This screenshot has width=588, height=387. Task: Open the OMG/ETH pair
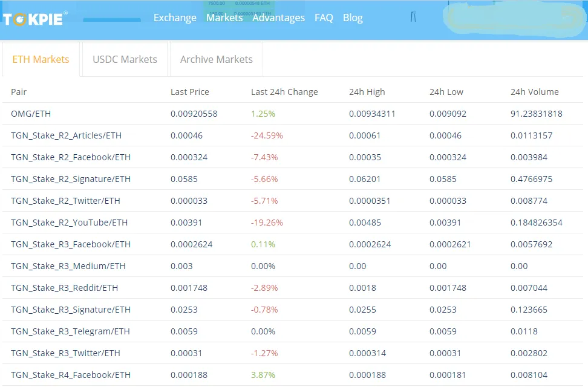click(31, 114)
